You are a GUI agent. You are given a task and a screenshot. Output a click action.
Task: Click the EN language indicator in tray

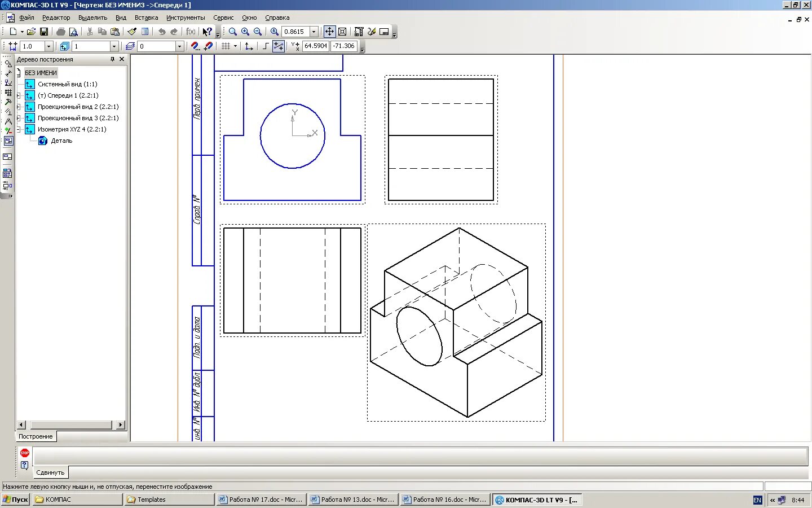(x=757, y=500)
